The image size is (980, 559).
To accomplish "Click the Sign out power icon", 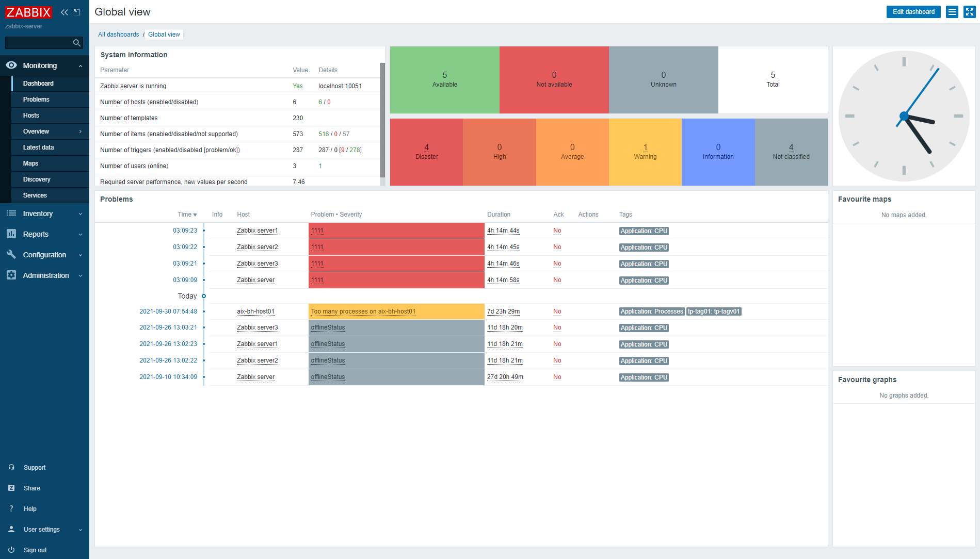I will (x=11, y=550).
